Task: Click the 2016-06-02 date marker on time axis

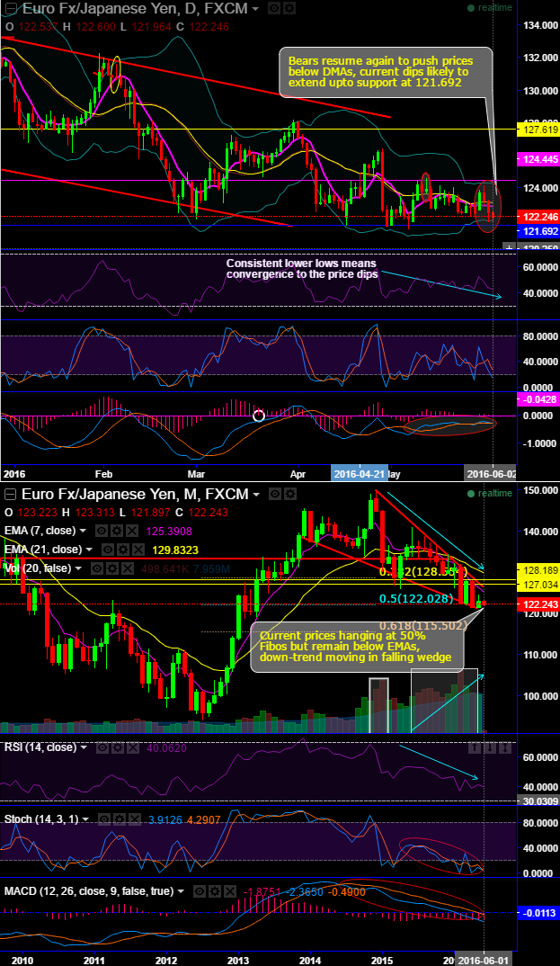Action: 490,475
